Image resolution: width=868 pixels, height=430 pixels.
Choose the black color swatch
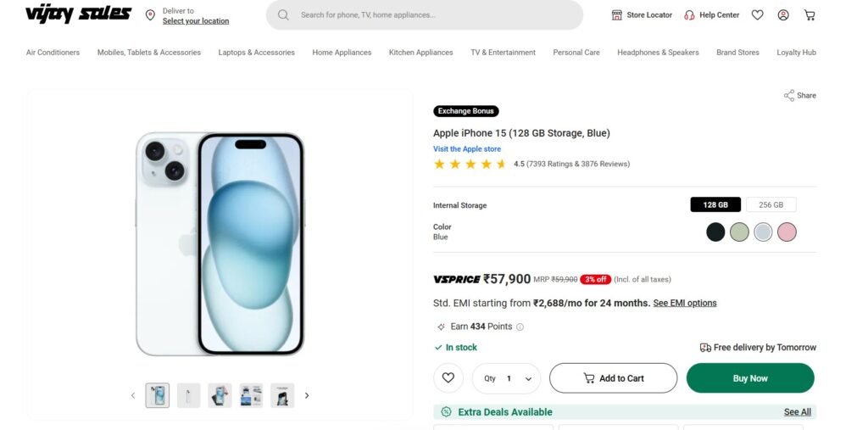point(715,232)
